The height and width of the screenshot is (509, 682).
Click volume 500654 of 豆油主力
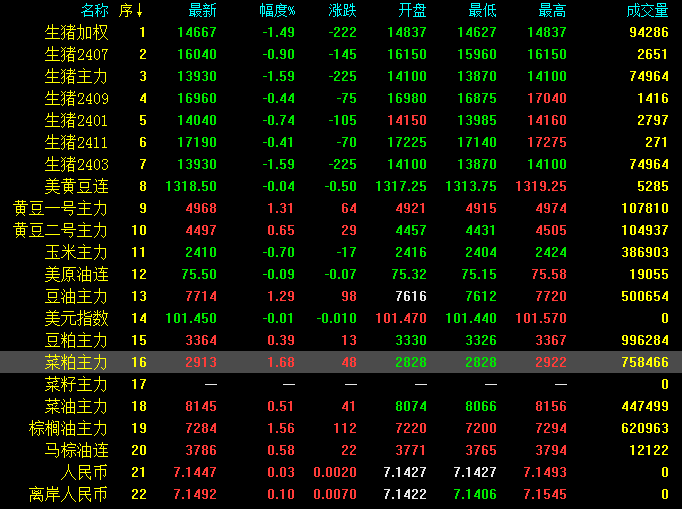(x=645, y=296)
